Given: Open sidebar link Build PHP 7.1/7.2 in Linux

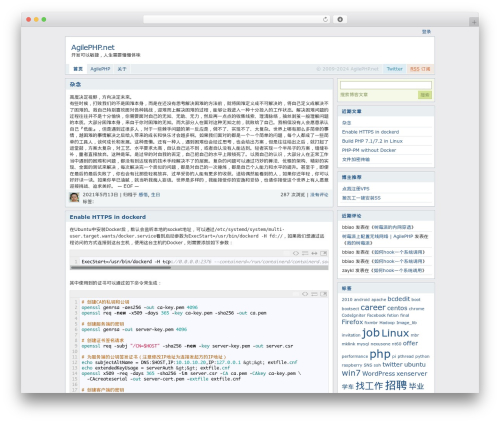Looking at the screenshot, I should (x=372, y=141).
